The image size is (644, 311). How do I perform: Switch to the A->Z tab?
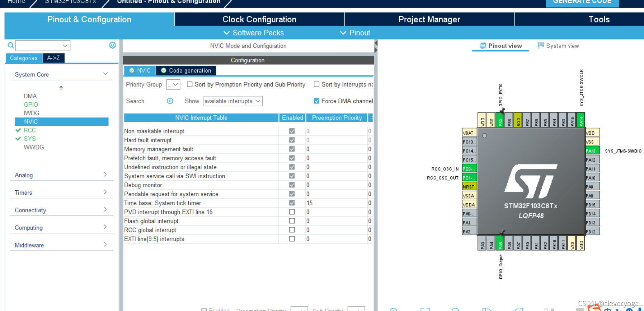53,58
